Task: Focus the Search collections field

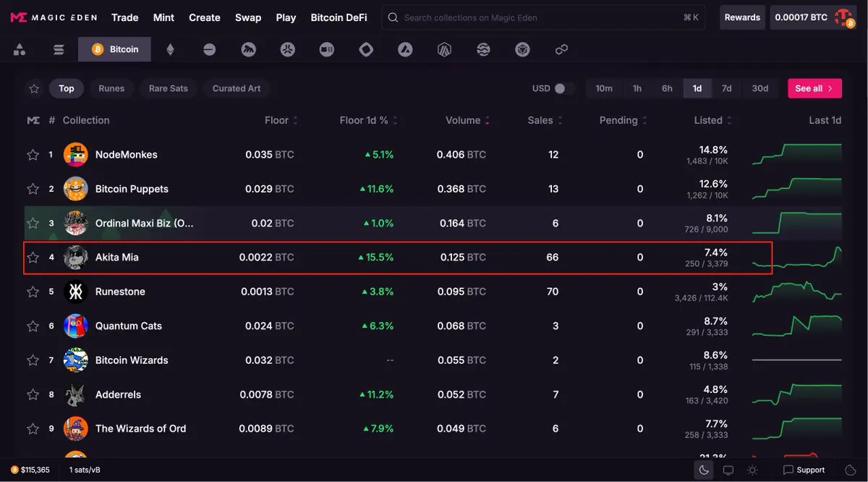Action: [x=543, y=17]
